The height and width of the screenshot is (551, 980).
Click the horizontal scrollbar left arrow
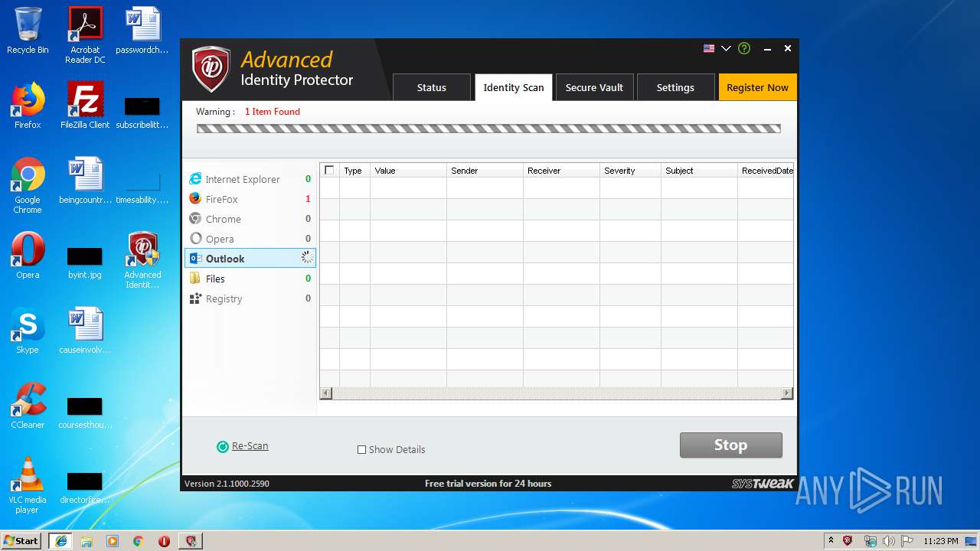coord(325,393)
